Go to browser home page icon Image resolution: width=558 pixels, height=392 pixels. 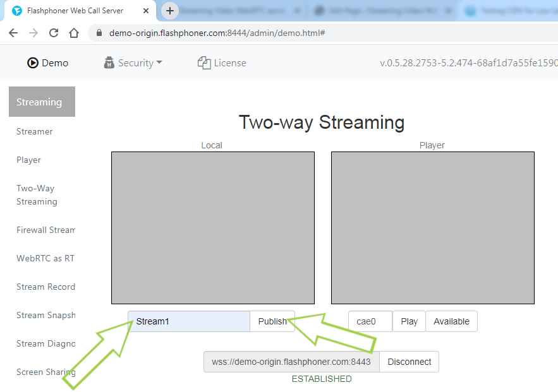coord(74,33)
